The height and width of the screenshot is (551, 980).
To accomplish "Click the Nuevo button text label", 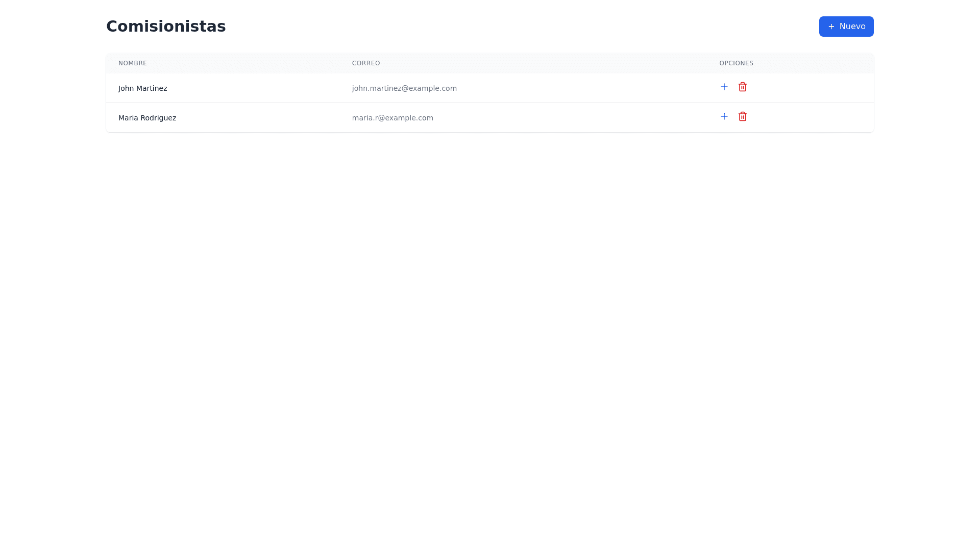I will tap(852, 27).
